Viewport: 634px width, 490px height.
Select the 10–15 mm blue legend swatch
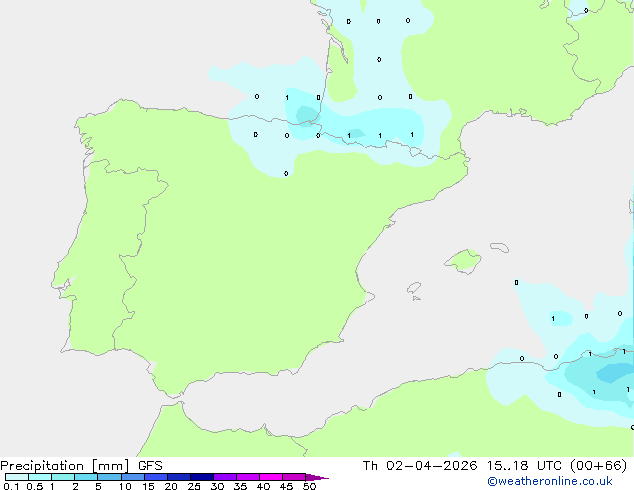coord(132,477)
